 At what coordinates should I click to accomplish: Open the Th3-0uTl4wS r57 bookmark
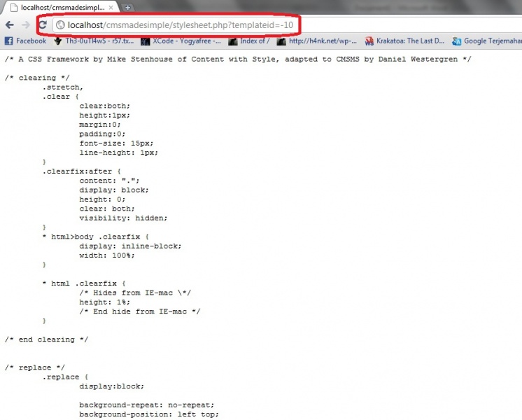tap(94, 41)
